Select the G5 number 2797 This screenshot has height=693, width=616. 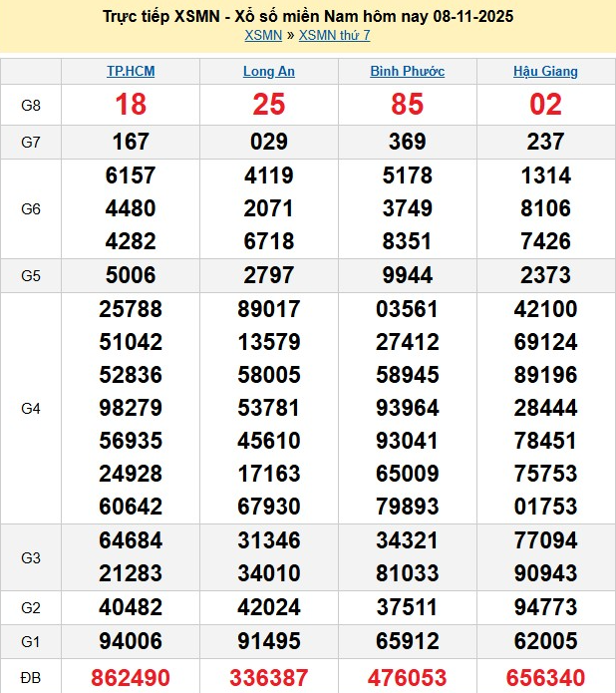[x=269, y=274]
